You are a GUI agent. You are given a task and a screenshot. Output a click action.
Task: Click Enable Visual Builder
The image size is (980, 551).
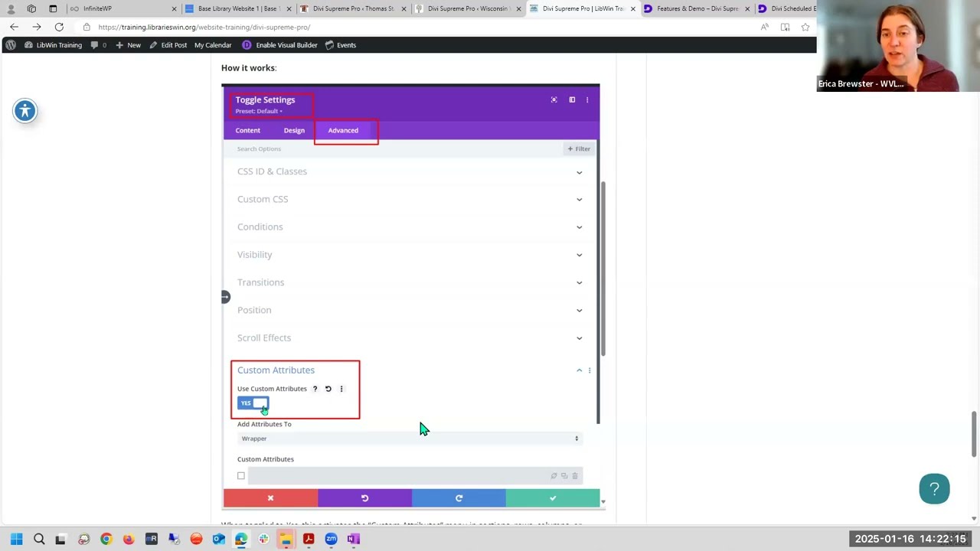[279, 45]
